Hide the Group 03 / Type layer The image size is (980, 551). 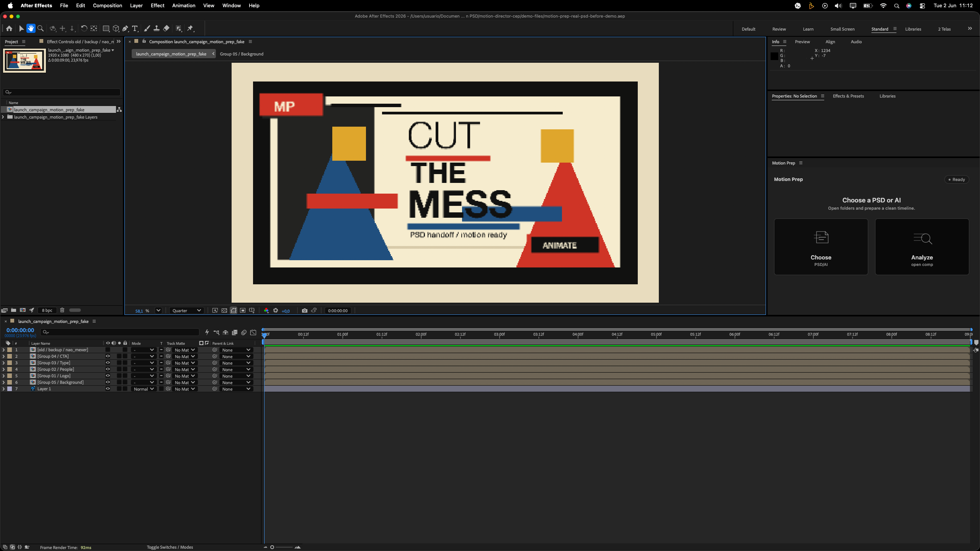point(108,363)
